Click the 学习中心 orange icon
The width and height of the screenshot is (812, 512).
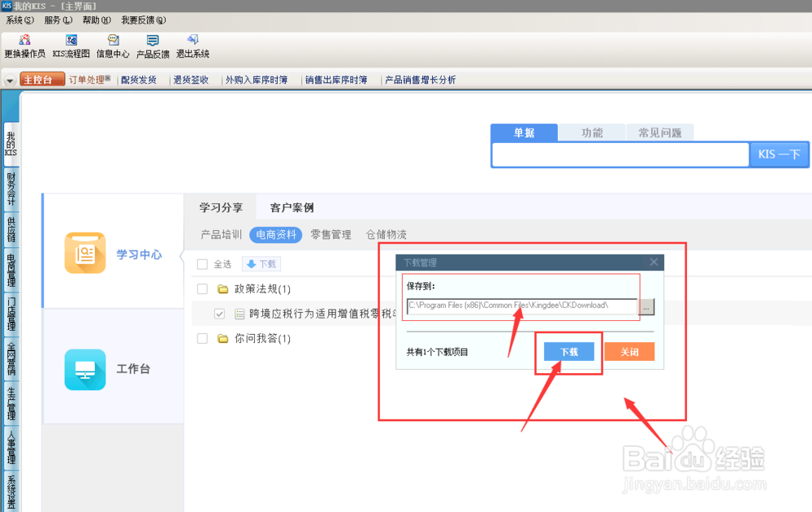pyautogui.click(x=85, y=253)
